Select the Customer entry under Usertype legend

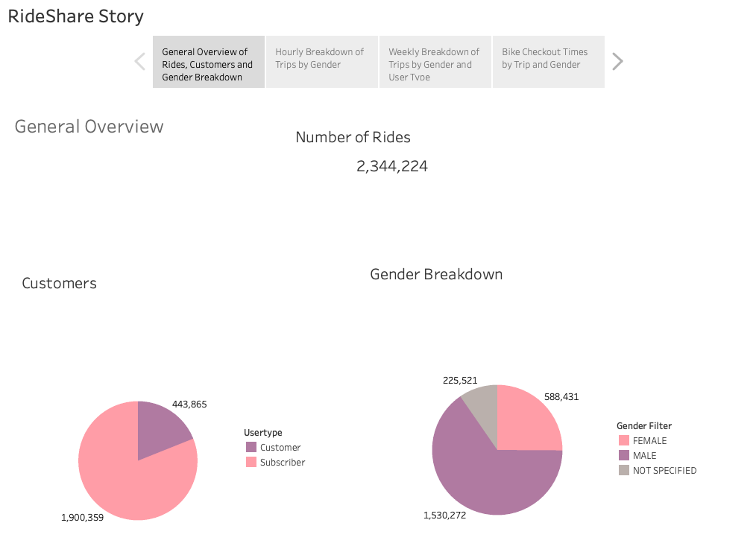[x=279, y=447]
